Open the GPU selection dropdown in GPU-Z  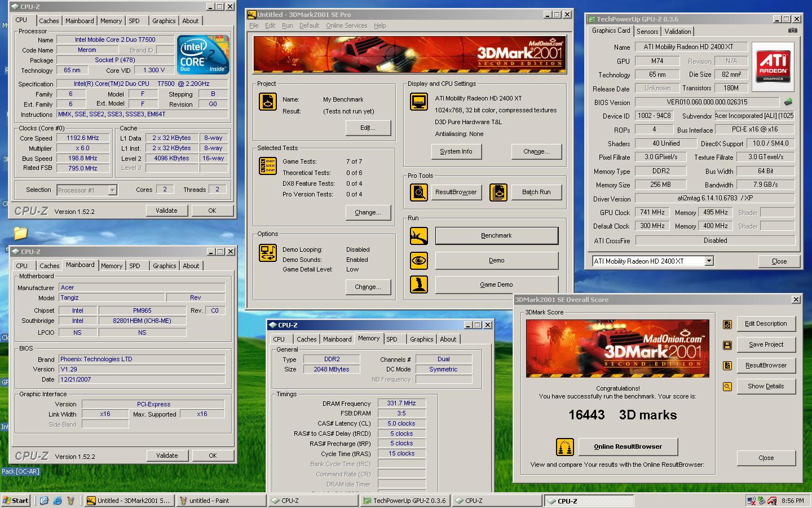[709, 261]
